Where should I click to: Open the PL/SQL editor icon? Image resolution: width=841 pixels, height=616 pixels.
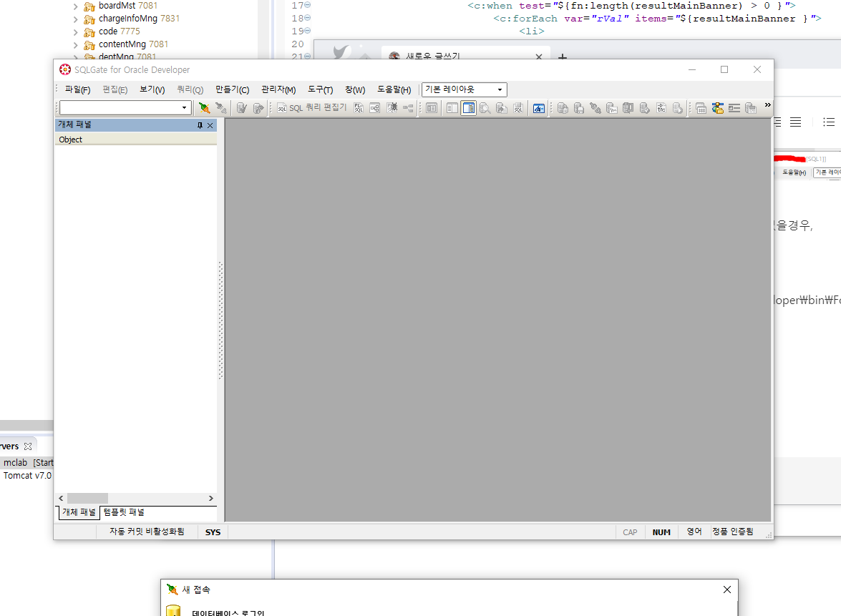[359, 108]
